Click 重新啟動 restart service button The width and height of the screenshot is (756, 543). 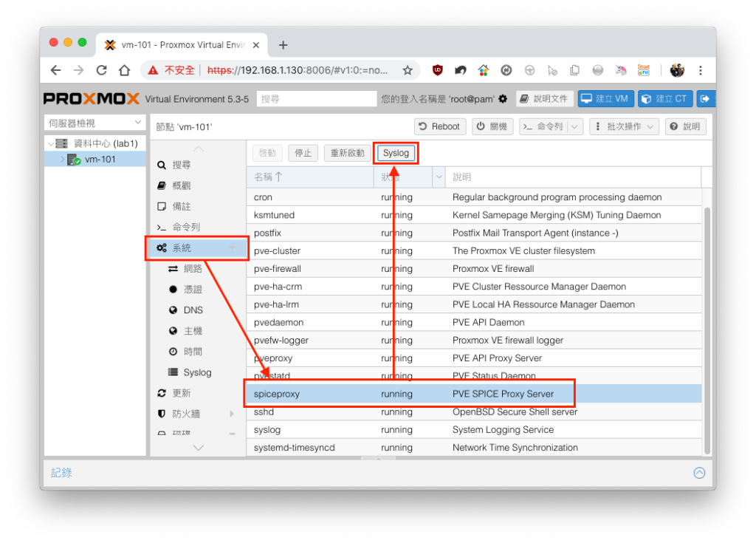coord(347,153)
